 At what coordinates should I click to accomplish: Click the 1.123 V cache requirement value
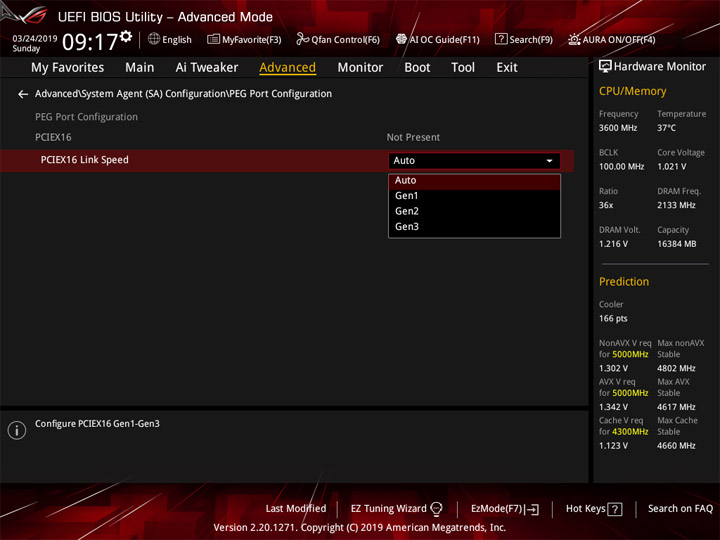[613, 446]
